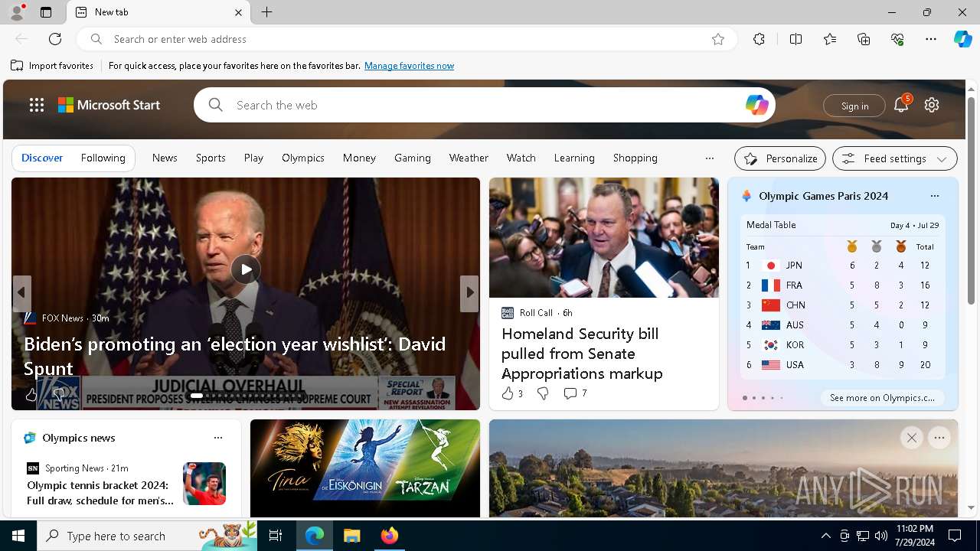The image size is (980, 551).
Task: Click the Windows taskbar search box
Action: pyautogui.click(x=149, y=536)
